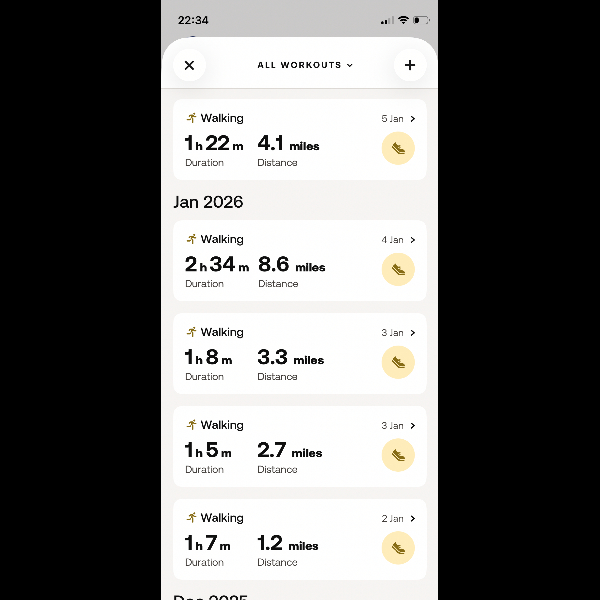Tap shoe badge on 8.6 miles walk
600x600 pixels.
coord(398,269)
